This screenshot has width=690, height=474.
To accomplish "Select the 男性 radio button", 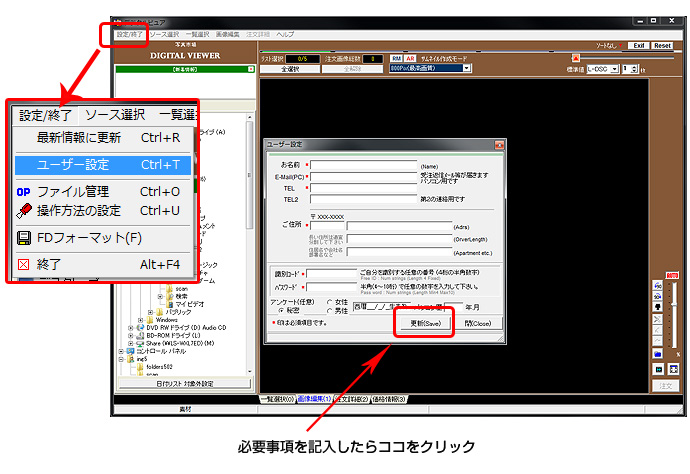I will click(x=326, y=310).
